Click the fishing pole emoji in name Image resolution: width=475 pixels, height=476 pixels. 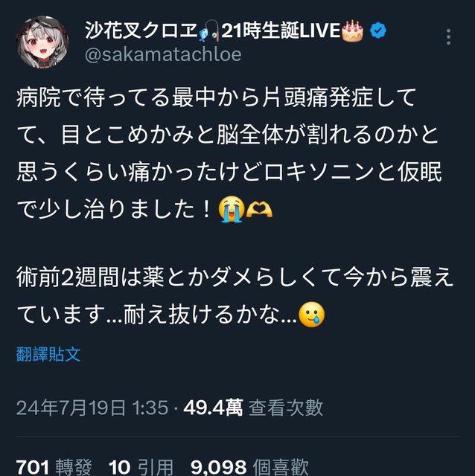coord(208,30)
